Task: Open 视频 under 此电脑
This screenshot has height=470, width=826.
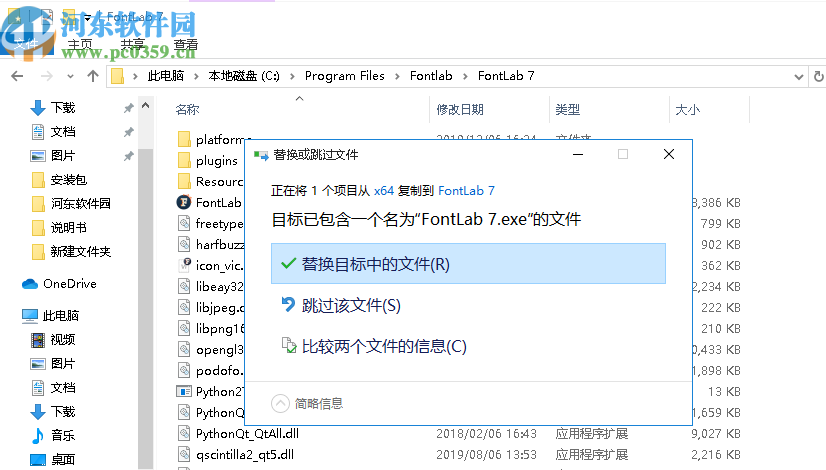Action: [x=63, y=340]
